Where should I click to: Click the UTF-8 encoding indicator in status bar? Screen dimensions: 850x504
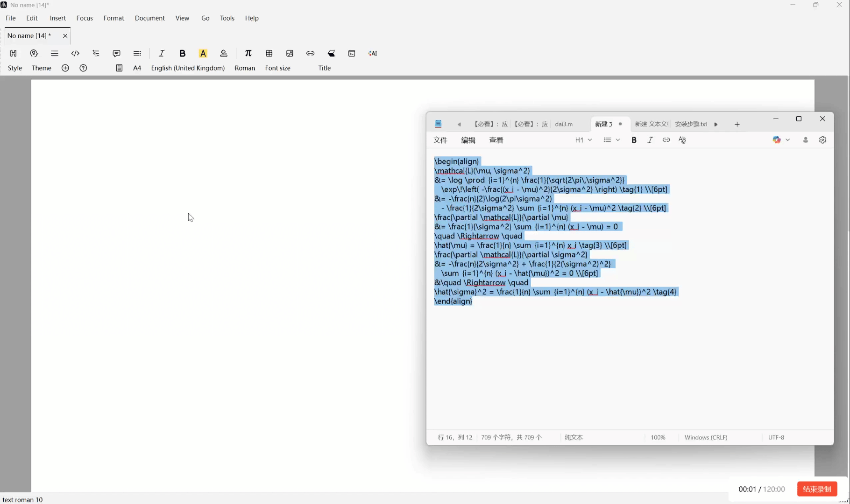[x=777, y=437]
